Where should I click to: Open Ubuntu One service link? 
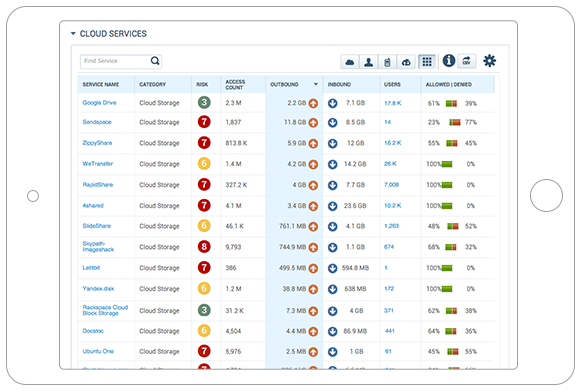(98, 351)
